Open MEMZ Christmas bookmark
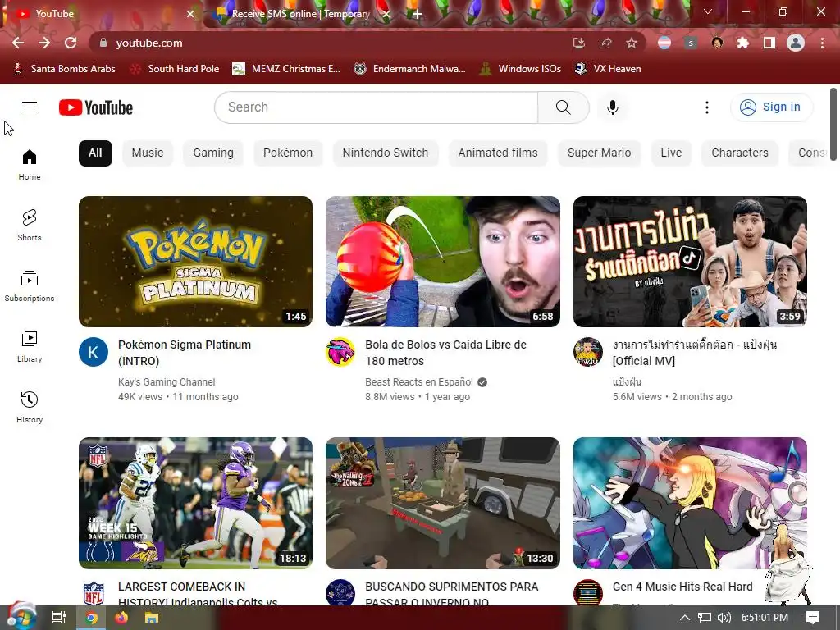The image size is (840, 630). point(286,69)
